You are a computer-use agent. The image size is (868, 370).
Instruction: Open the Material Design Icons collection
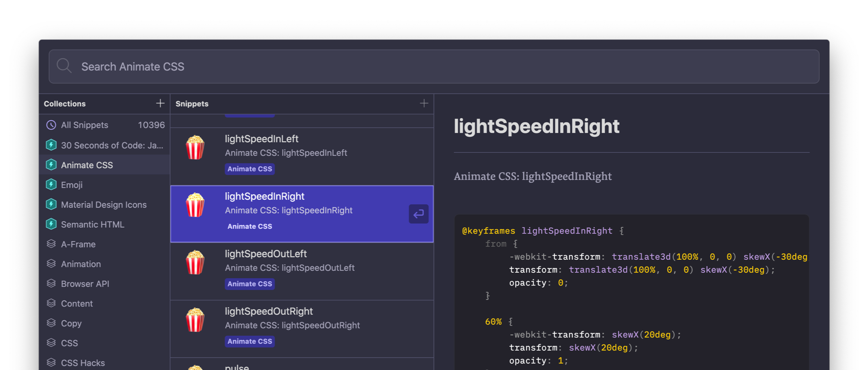point(104,205)
